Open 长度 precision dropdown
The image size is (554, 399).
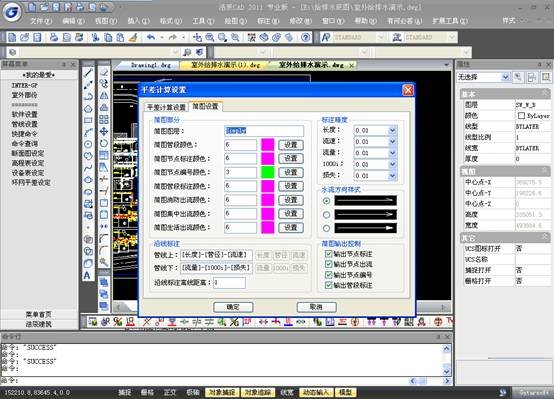[x=392, y=130]
